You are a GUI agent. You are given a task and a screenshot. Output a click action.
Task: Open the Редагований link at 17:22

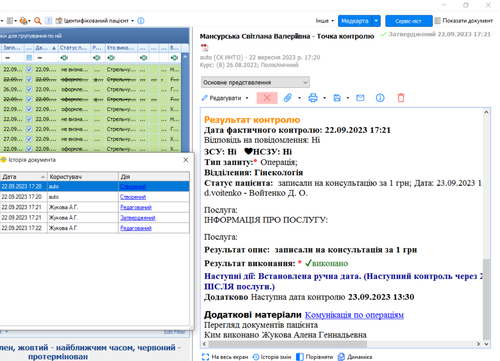[x=136, y=228]
